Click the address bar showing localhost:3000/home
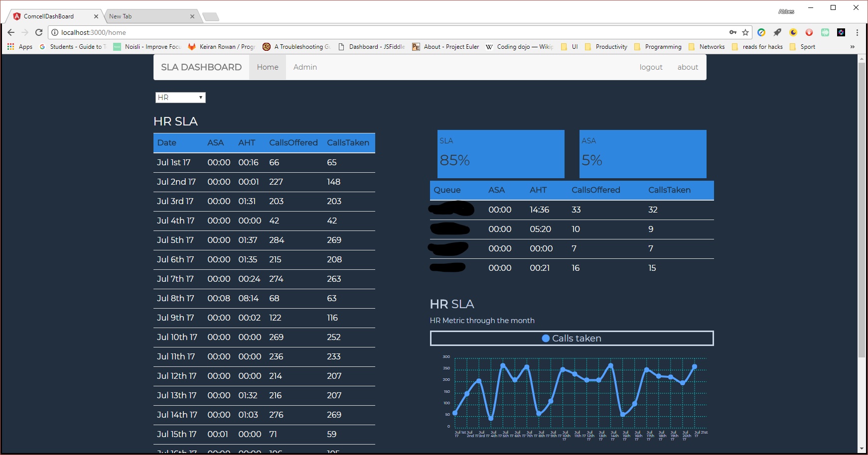This screenshot has height=455, width=868. (x=389, y=32)
